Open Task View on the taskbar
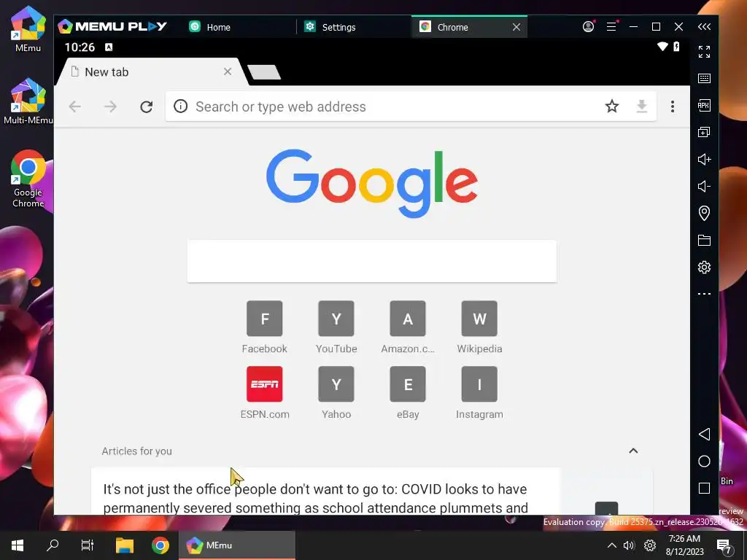 pyautogui.click(x=88, y=545)
